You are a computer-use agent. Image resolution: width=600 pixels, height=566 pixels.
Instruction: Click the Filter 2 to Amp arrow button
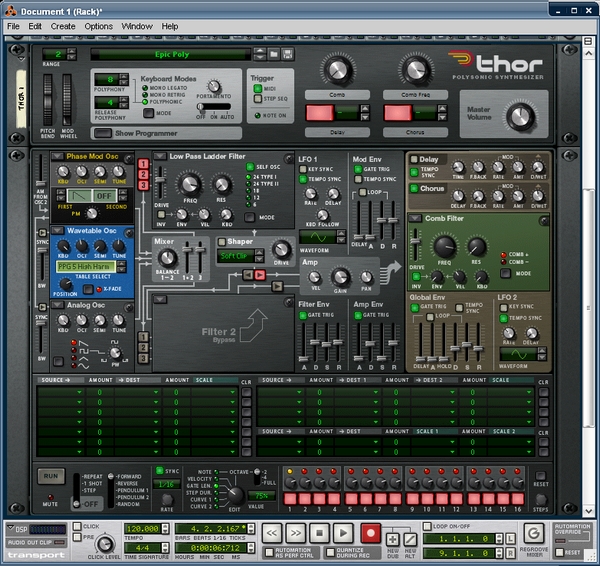(x=277, y=286)
